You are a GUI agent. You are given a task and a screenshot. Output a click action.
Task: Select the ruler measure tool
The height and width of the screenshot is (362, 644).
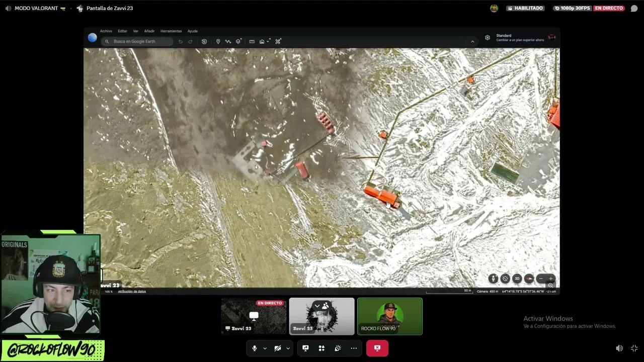pos(252,41)
